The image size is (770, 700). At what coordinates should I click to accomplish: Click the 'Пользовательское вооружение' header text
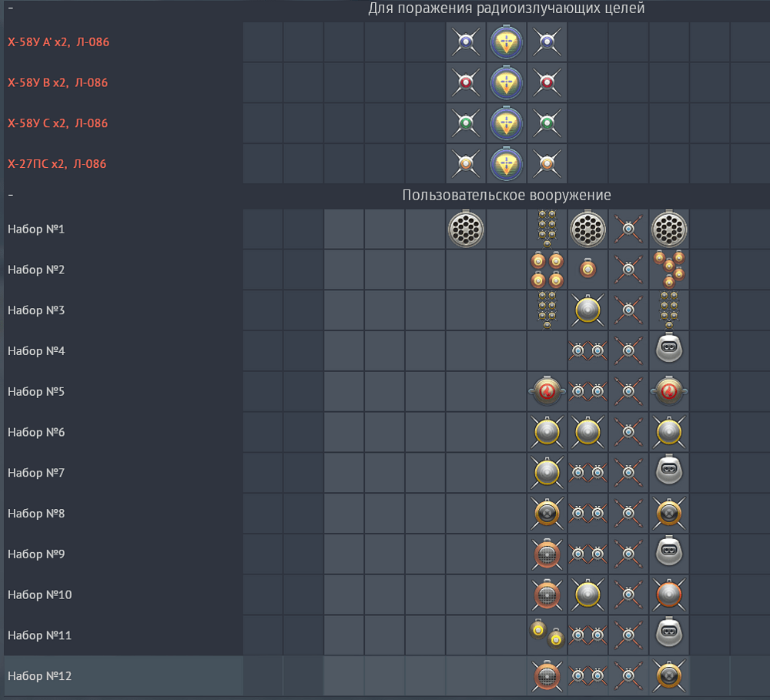pos(507,196)
